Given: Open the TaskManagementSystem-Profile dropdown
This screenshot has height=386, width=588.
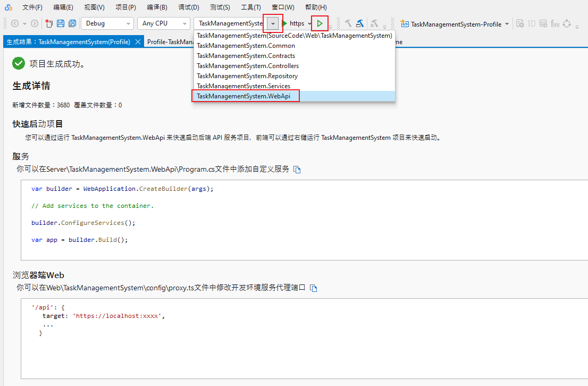Looking at the screenshot, I should 506,23.
